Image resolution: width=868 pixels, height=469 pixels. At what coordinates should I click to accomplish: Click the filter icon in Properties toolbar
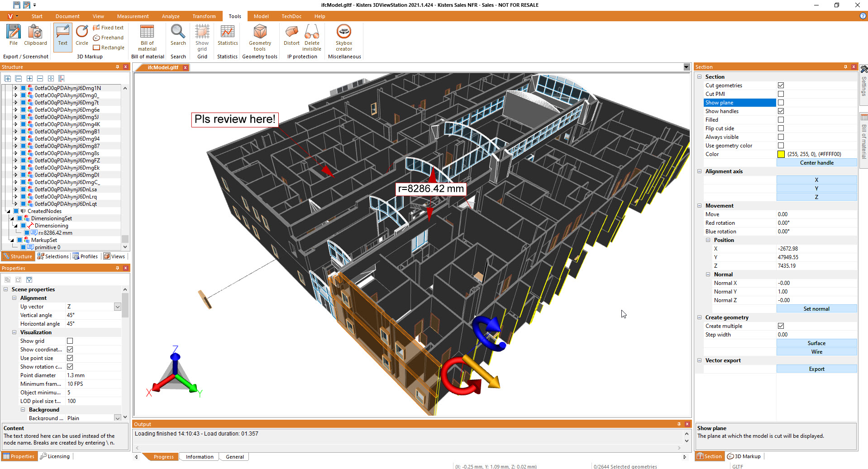(x=29, y=280)
